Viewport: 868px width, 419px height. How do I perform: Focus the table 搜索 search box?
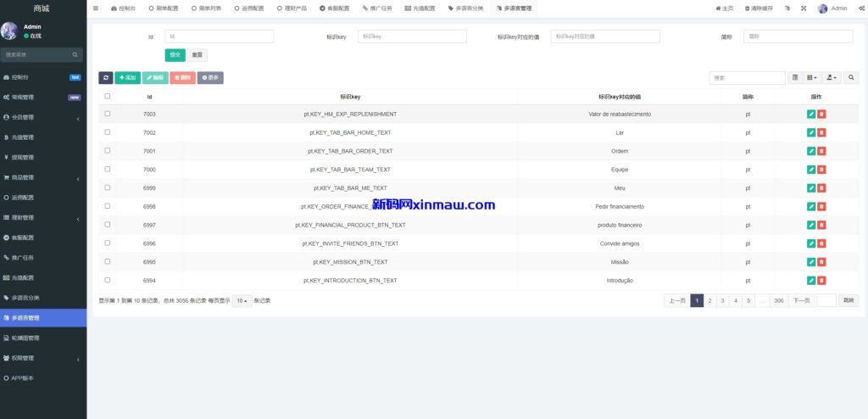point(748,78)
